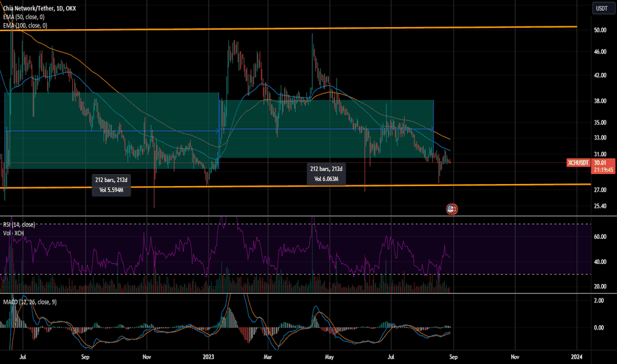Click the date range label with Vol 5.594M
This screenshot has width=617, height=364.
click(x=111, y=185)
